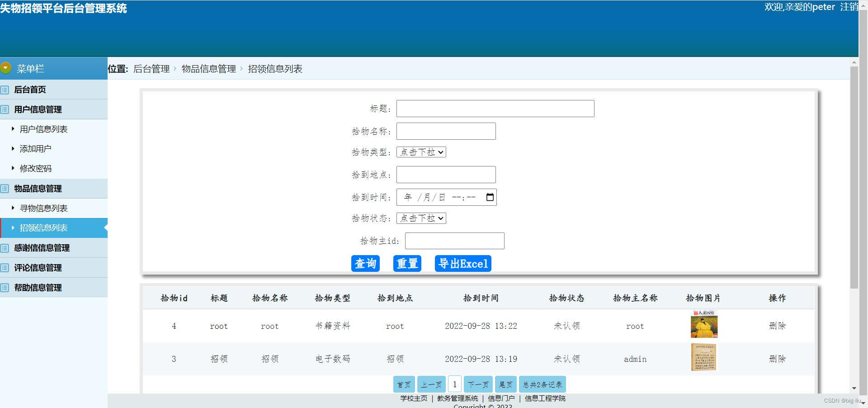Viewport: 868px width, 408px height.
Task: Open the calendar picker icon in 拾到时间 field
Action: (490, 197)
